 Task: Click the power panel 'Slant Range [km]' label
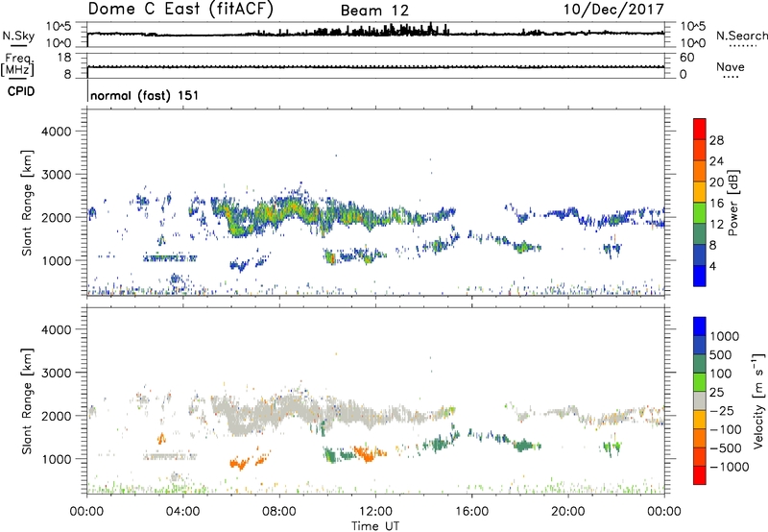click(x=27, y=203)
